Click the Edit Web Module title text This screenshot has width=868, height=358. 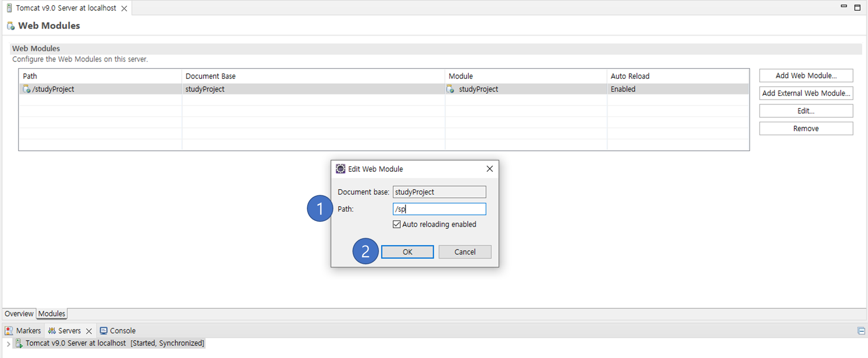tap(375, 169)
